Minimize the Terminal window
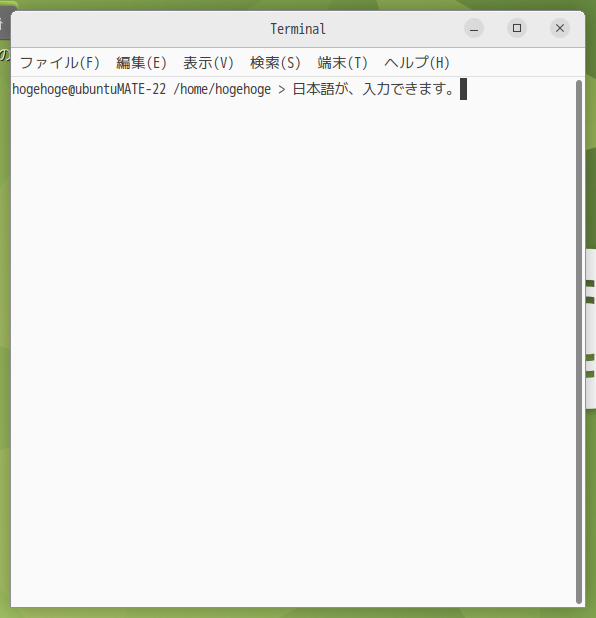This screenshot has height=618, width=596. coord(474,28)
